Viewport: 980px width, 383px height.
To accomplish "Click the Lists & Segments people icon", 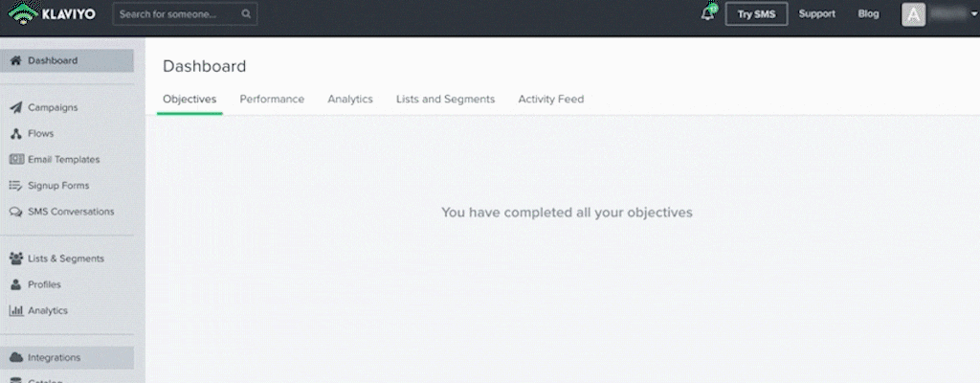I will pos(16,259).
